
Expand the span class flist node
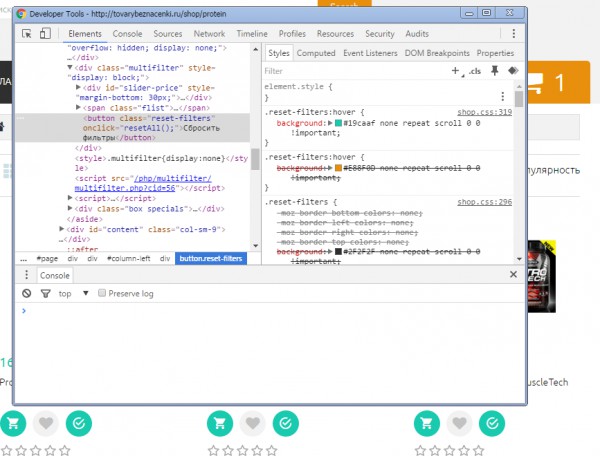(78, 107)
